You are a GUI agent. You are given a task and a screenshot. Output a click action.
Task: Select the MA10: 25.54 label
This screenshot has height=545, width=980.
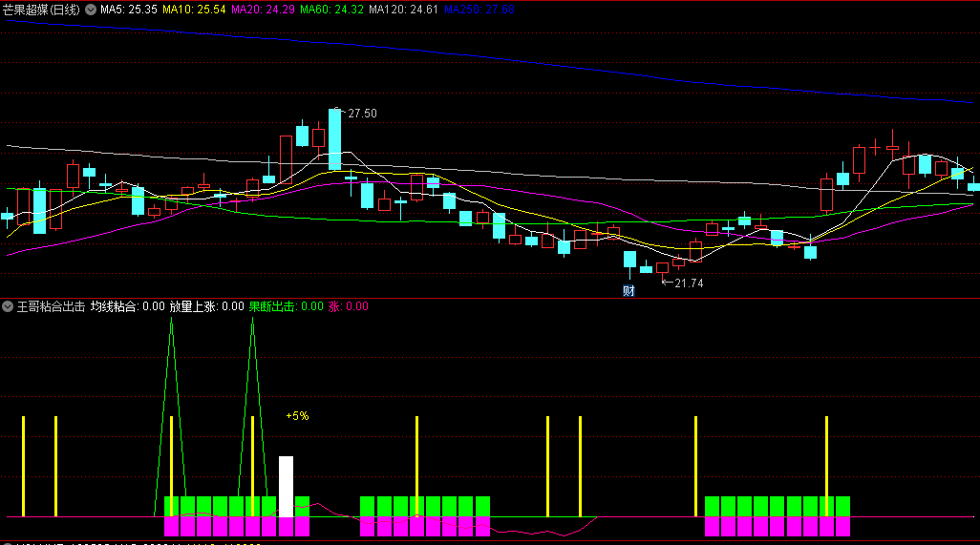pyautogui.click(x=194, y=10)
